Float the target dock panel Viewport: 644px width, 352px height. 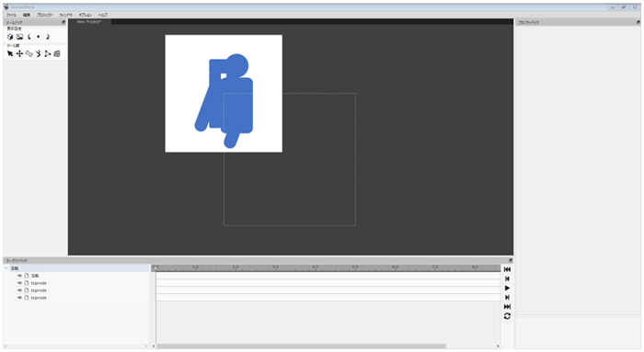(x=511, y=260)
